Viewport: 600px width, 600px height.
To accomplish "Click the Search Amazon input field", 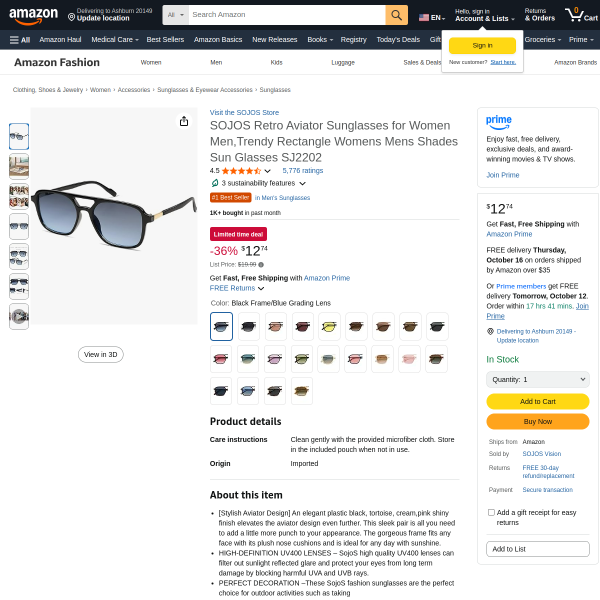I will (285, 15).
